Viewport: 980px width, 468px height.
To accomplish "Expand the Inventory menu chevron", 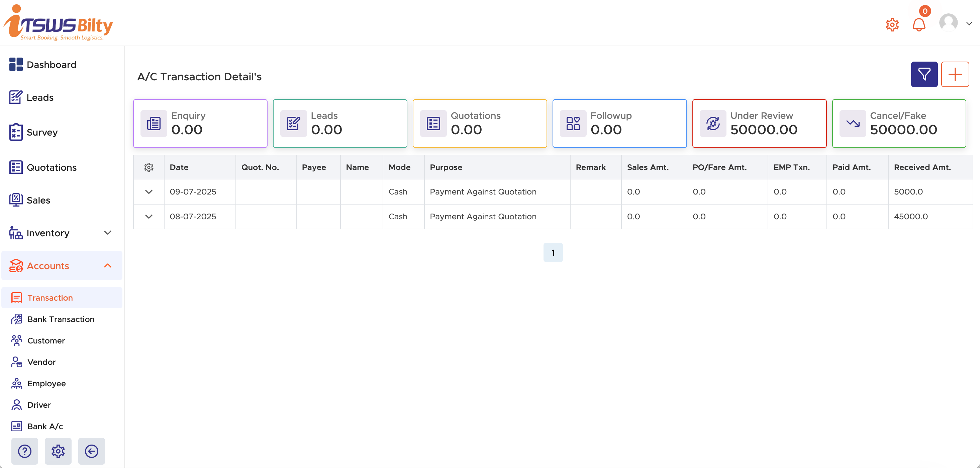I will click(108, 233).
